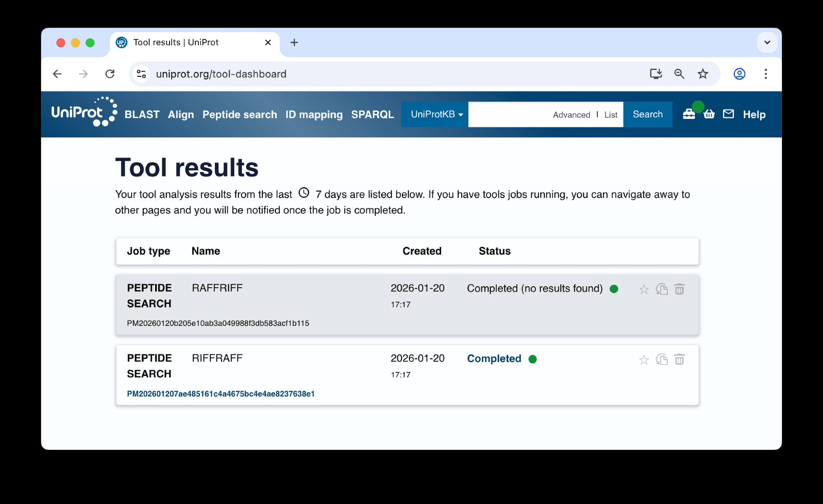The width and height of the screenshot is (823, 504).
Task: Open the BLAST tool menu item
Action: (x=142, y=114)
